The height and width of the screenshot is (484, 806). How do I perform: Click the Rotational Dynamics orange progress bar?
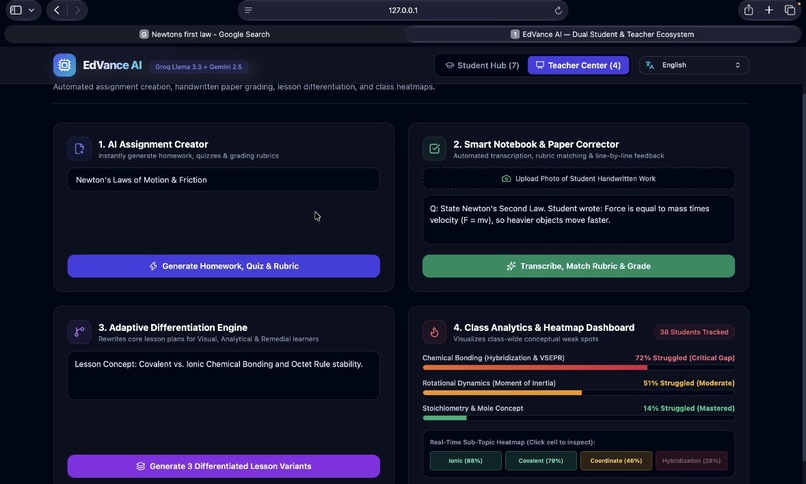(502, 393)
